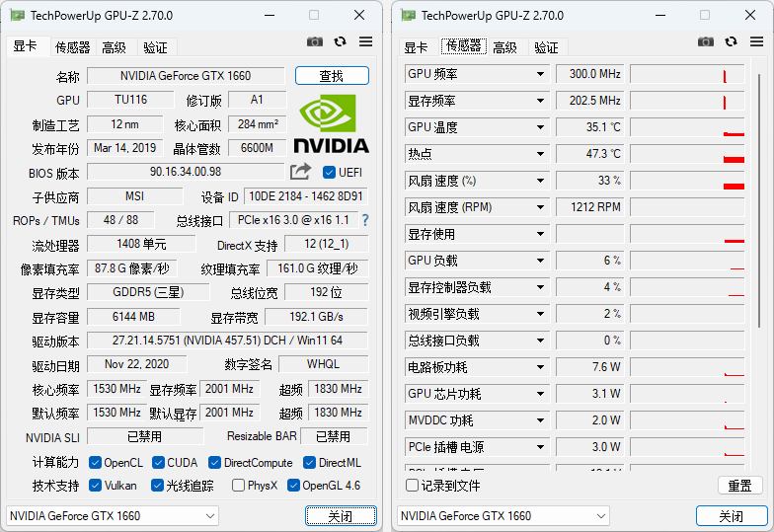774x532 pixels.
Task: Open hamburger menu in sensors window
Action: click(x=756, y=41)
